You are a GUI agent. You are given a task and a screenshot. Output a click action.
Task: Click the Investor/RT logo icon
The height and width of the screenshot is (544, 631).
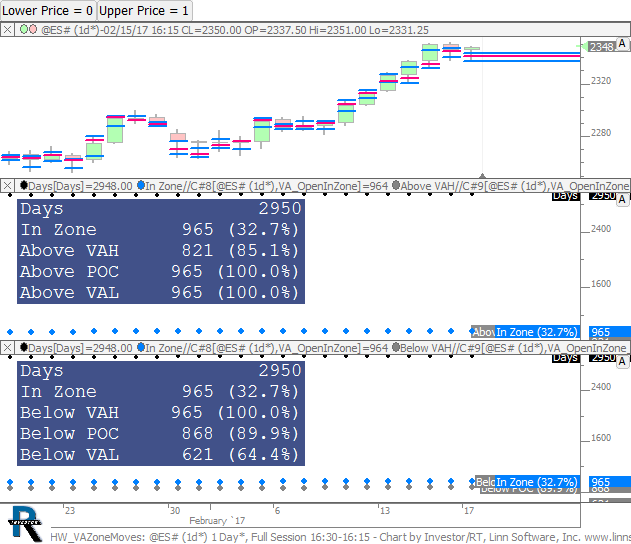(25, 524)
